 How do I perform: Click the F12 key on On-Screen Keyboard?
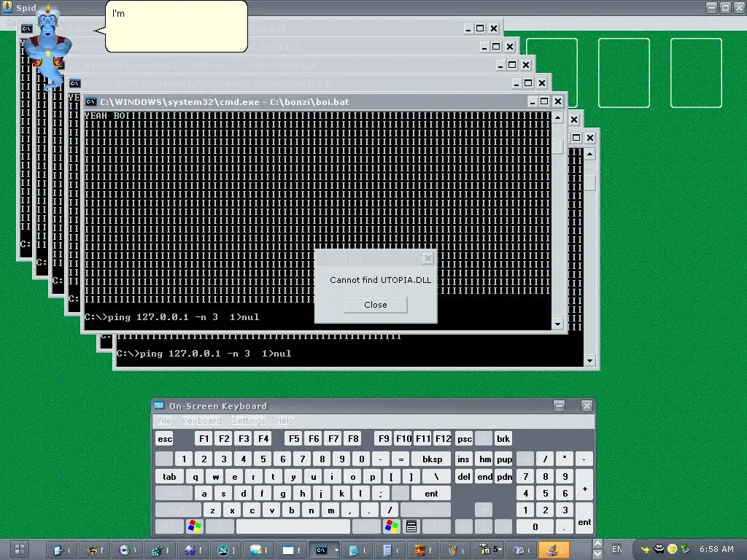pyautogui.click(x=443, y=438)
